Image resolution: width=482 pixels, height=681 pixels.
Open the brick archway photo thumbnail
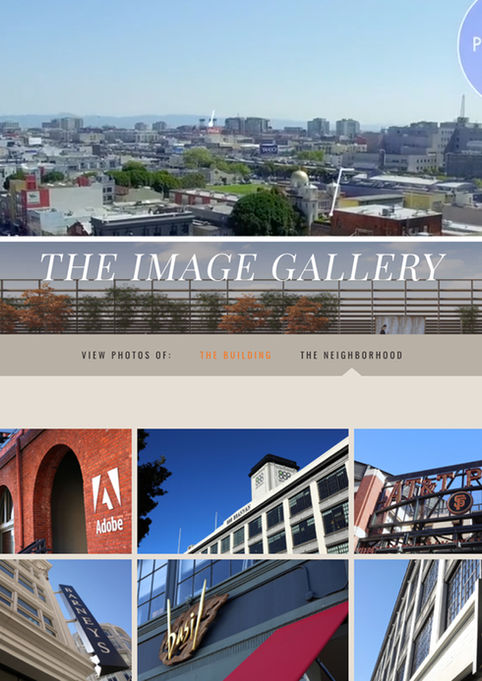[x=66, y=491]
